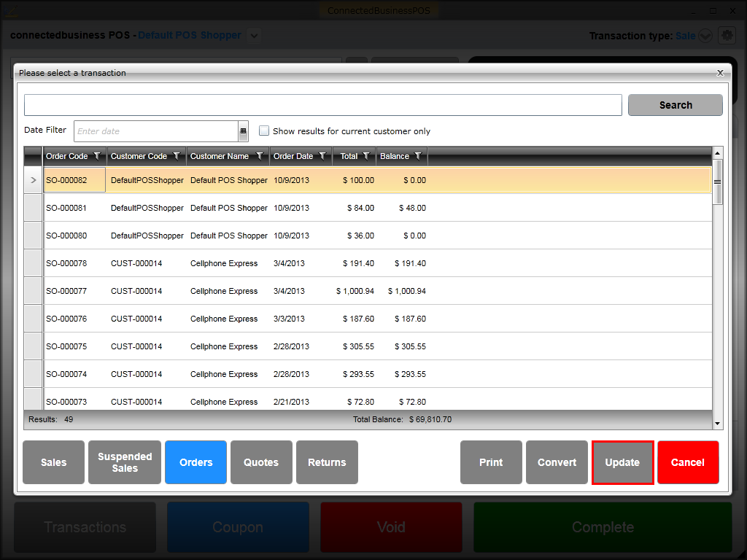Open the Quotes tab
The height and width of the screenshot is (560, 747).
coord(261,462)
